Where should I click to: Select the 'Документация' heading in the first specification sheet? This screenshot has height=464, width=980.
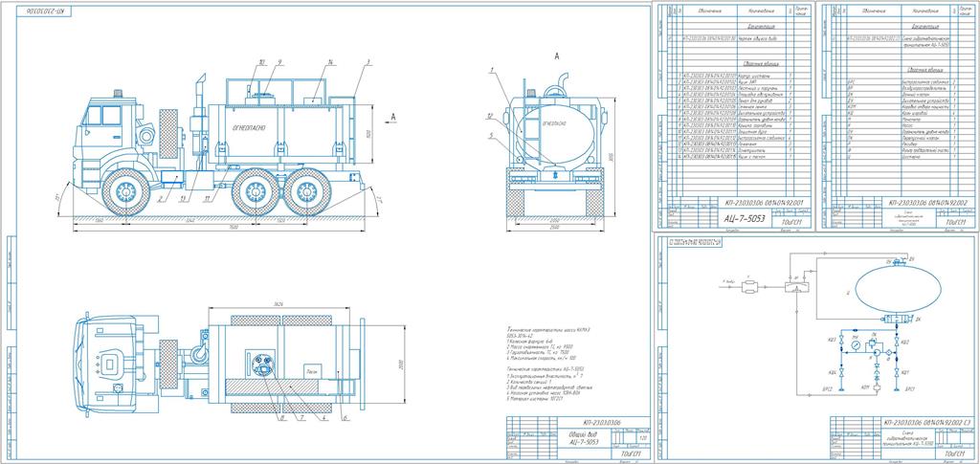pos(761,27)
